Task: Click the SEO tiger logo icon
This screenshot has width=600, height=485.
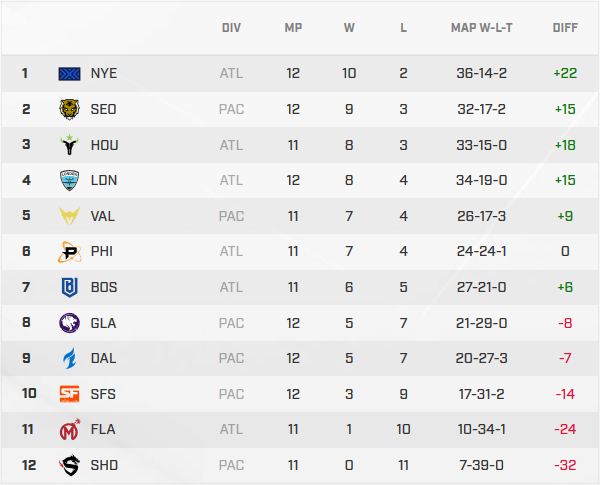Action: click(70, 109)
